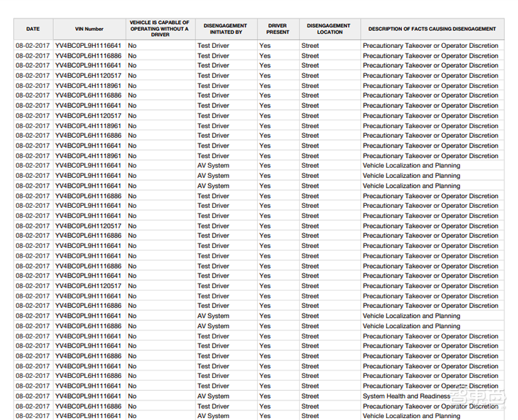Click the Vehicle Is Capable of Operating header
The image size is (518, 420).
pos(159,29)
